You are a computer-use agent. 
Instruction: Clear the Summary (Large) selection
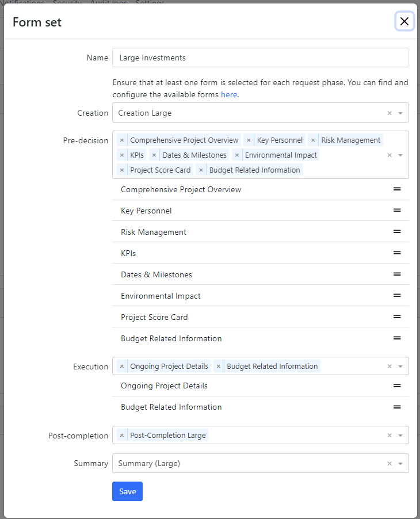point(390,463)
